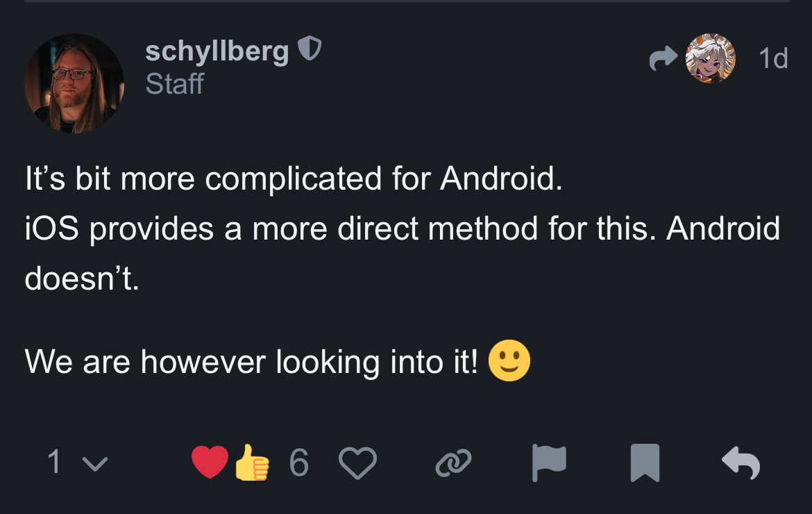Copy the post link via chain icon
The height and width of the screenshot is (514, 812).
click(x=453, y=463)
